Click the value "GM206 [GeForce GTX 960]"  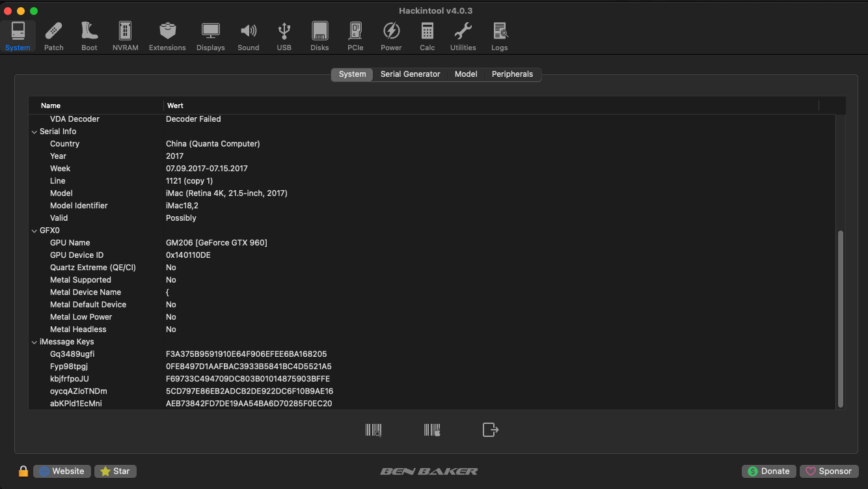tap(217, 243)
